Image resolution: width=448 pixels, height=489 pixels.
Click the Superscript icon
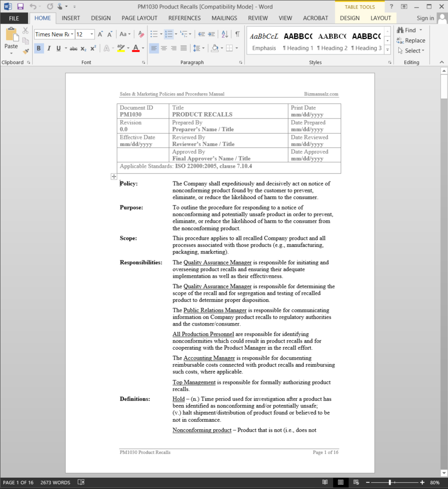[93, 48]
